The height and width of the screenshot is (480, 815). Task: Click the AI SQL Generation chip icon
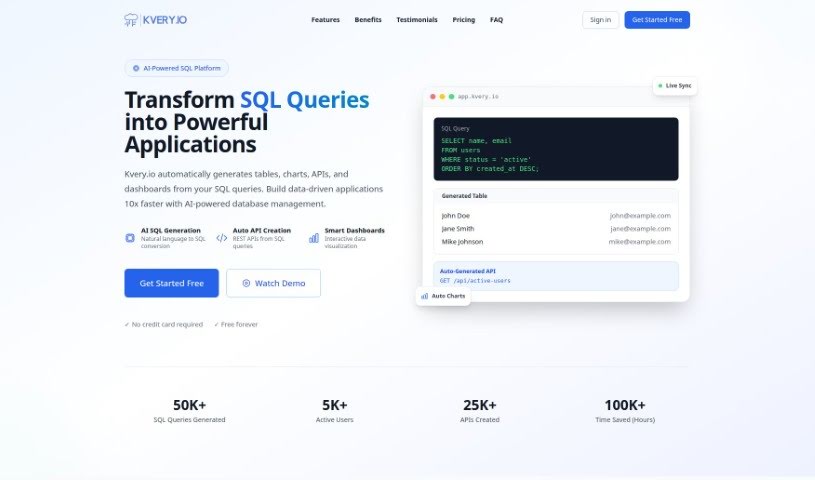pyautogui.click(x=130, y=238)
